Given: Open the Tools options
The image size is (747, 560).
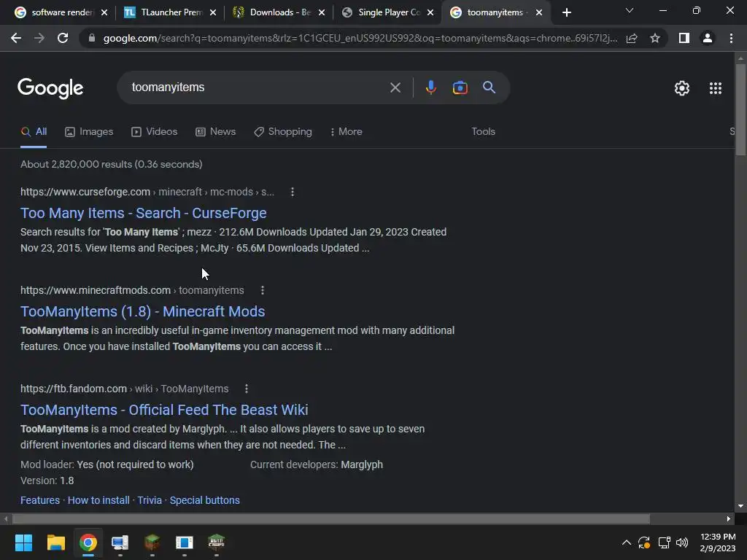Looking at the screenshot, I should (483, 132).
